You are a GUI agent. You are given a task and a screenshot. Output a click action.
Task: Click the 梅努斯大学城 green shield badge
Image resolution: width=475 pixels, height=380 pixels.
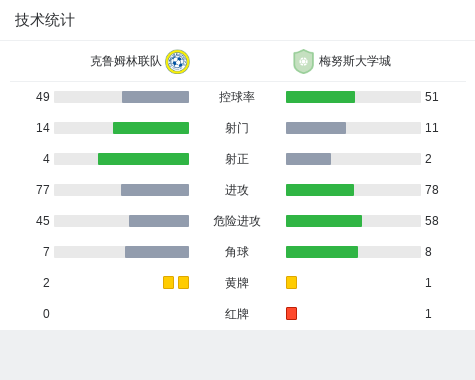[x=303, y=62]
